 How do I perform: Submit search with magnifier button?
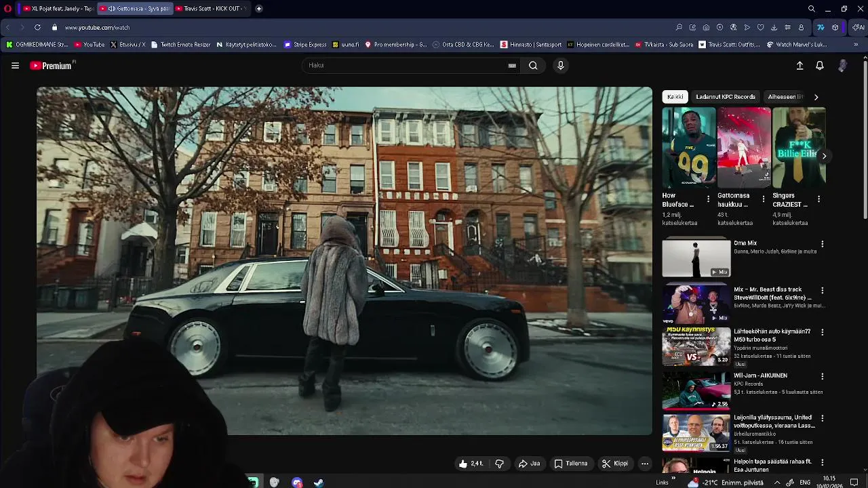533,66
